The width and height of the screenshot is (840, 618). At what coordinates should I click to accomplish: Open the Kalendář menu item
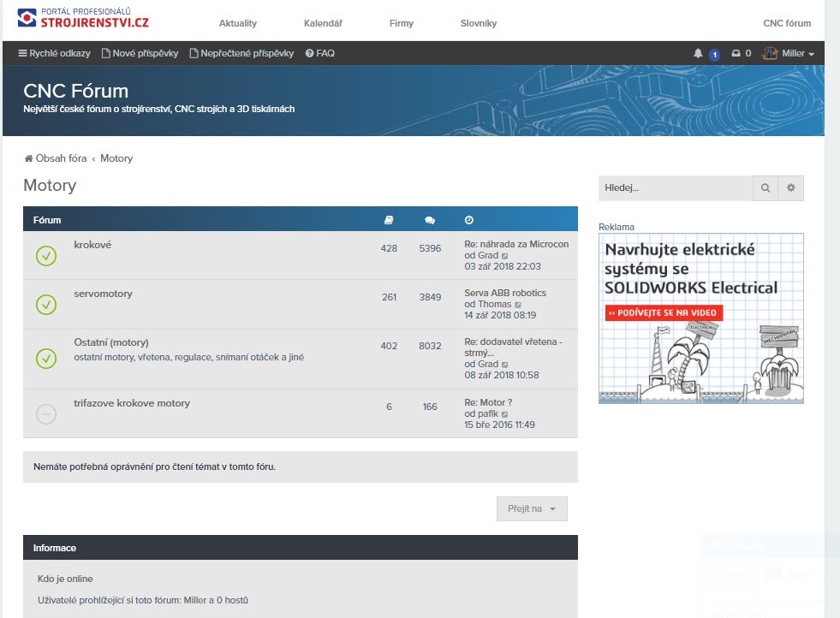323,23
